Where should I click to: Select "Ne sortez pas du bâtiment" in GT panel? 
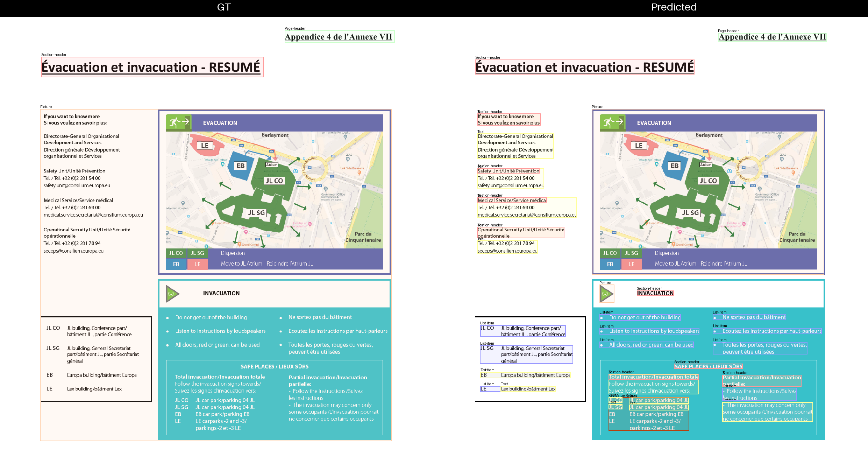point(320,317)
